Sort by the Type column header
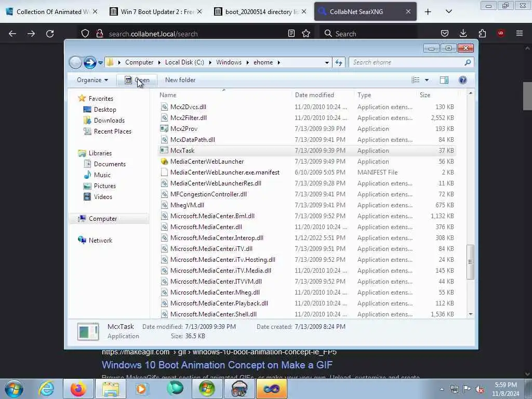Screen dimensions: 532x399 385,95
